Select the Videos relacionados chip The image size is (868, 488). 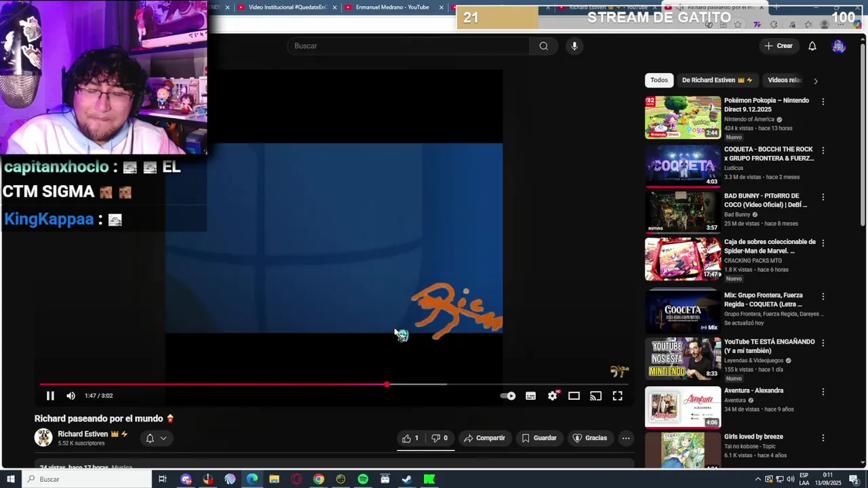785,80
